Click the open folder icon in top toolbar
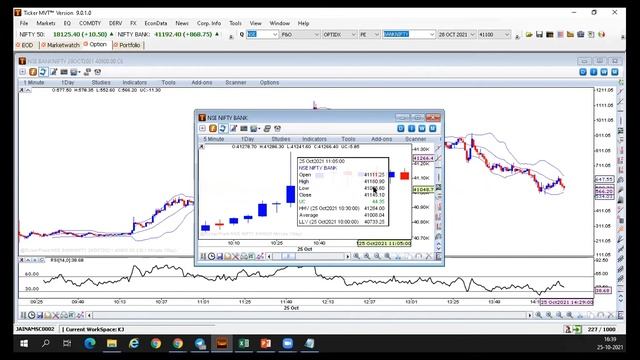Screen dimensions: 640x360 (529, 35)
